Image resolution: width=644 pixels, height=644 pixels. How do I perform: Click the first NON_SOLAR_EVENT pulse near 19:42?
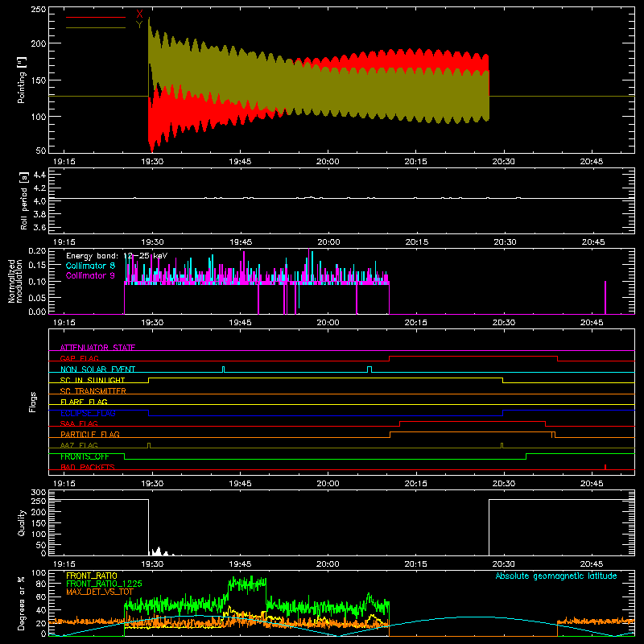pyautogui.click(x=224, y=369)
